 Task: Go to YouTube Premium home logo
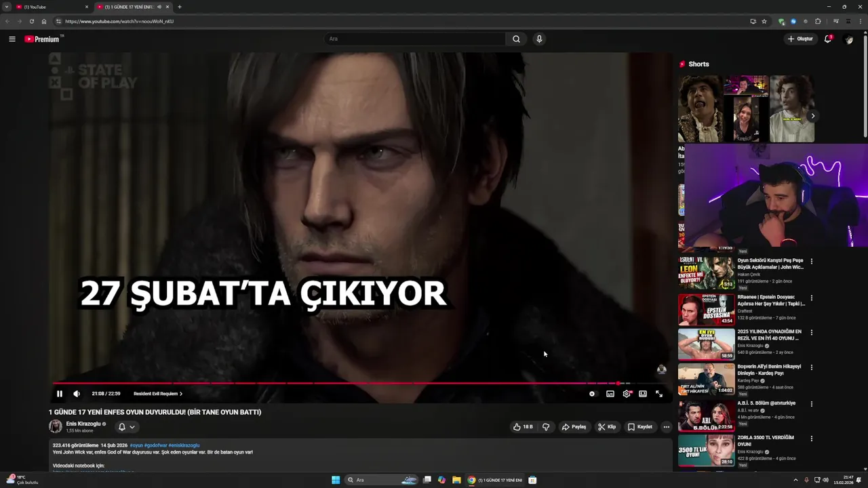[43, 39]
